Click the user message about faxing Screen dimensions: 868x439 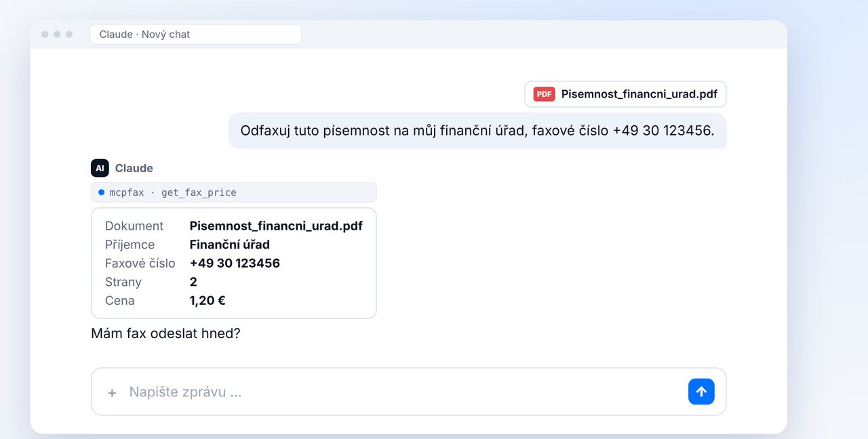[477, 131]
